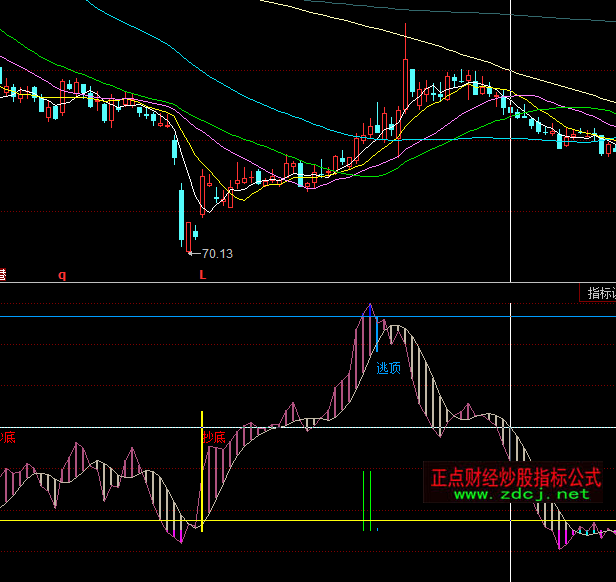This screenshot has height=582, width=616.
Task: Click the blue peak tip of indicator curve
Action: click(369, 308)
